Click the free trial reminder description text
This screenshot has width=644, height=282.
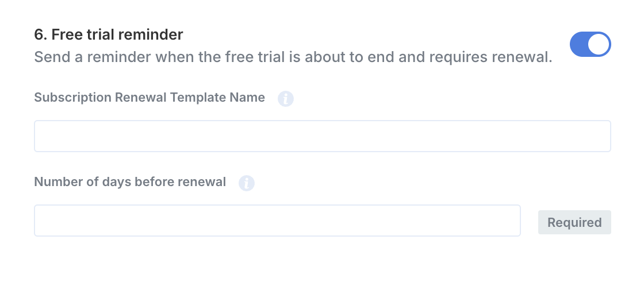click(x=293, y=57)
